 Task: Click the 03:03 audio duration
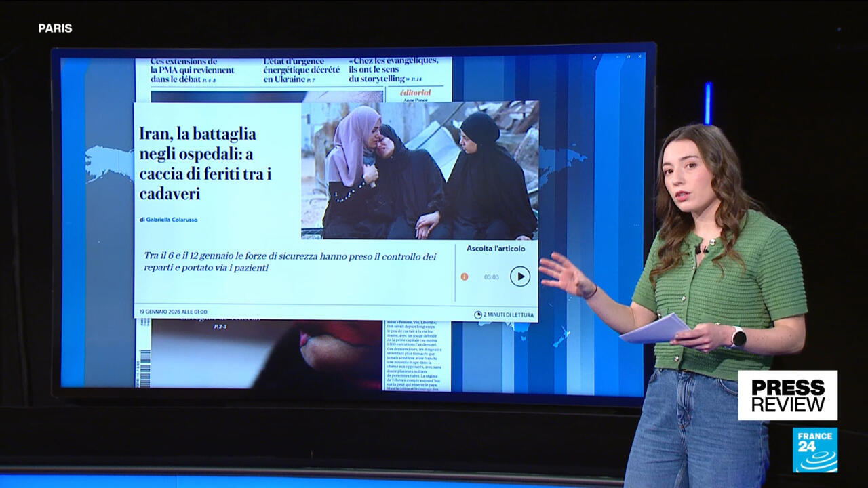pyautogui.click(x=491, y=277)
